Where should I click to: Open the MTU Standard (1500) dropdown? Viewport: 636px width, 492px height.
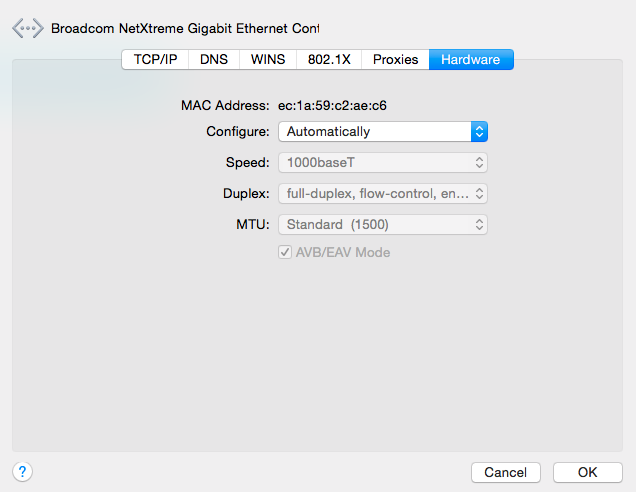(383, 224)
